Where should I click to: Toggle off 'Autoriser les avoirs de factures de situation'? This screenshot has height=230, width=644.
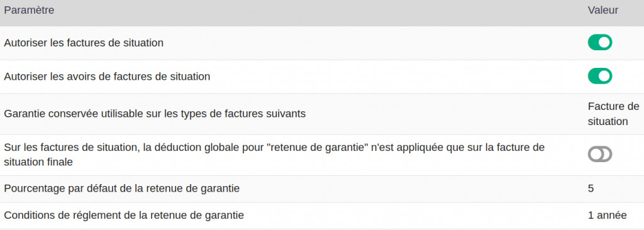[599, 76]
